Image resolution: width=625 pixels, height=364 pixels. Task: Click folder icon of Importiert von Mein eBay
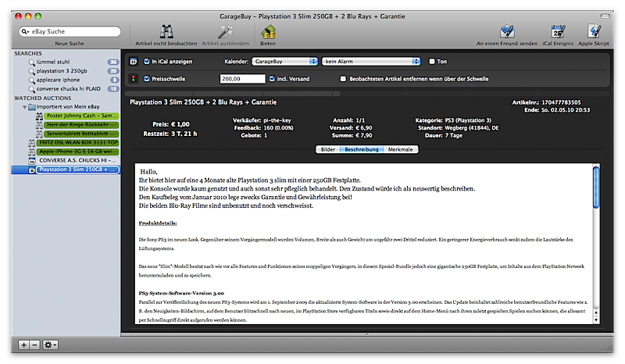[x=32, y=107]
